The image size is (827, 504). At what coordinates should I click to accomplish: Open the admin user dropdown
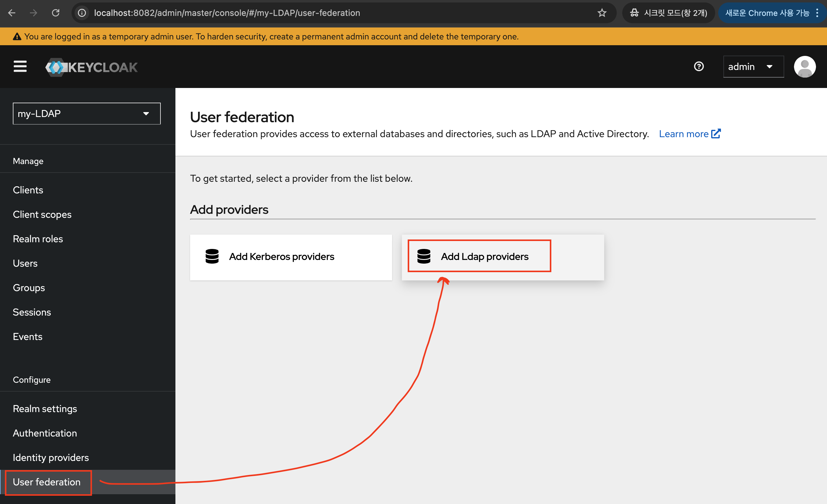753,67
